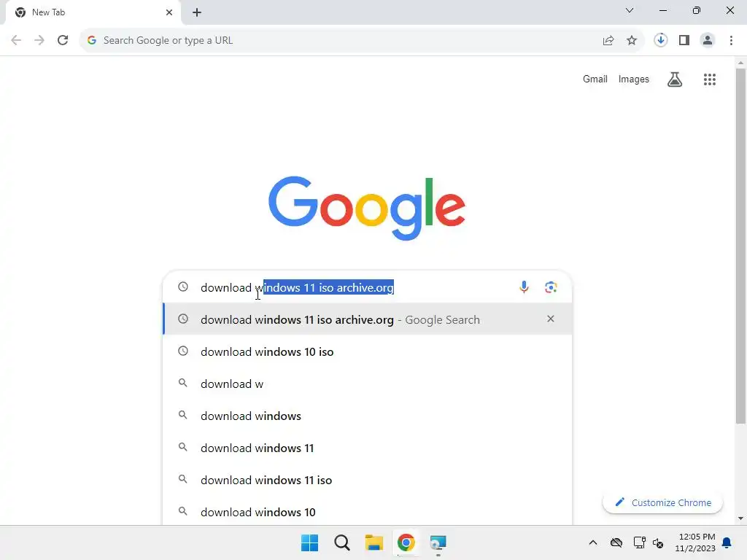747x560 pixels.
Task: Click the scrollbar down arrow
Action: click(740, 518)
